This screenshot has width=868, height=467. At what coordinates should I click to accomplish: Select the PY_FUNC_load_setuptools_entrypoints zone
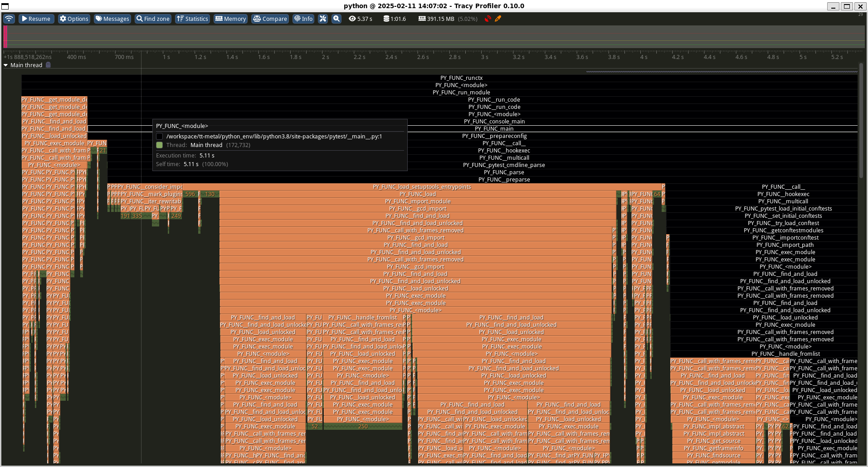422,187
